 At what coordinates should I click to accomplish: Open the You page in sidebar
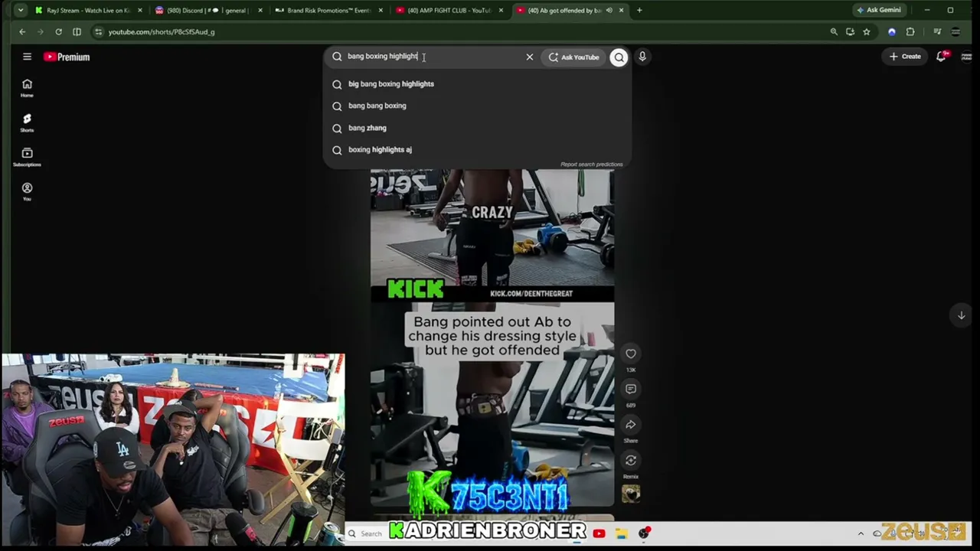(27, 191)
